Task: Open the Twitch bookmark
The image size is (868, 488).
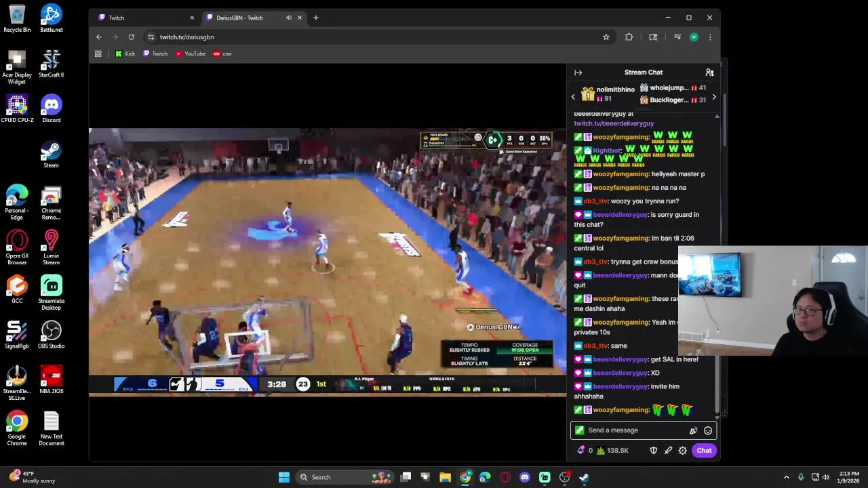Action: (x=155, y=54)
